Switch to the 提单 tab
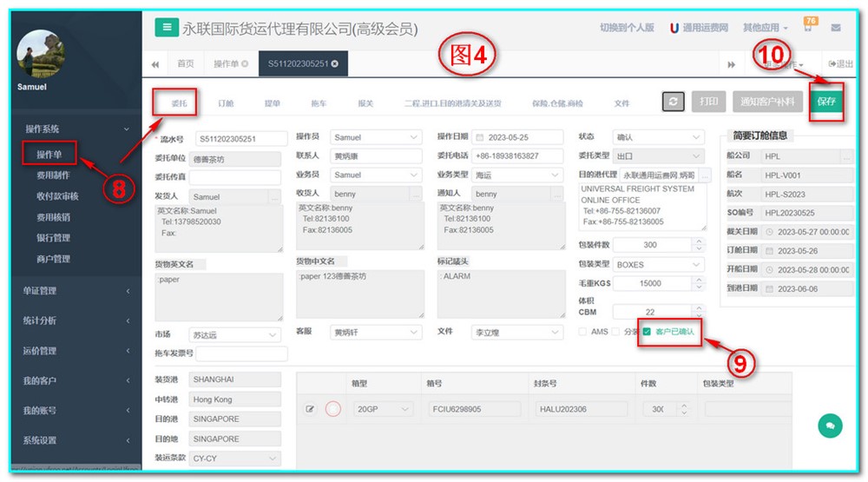The height and width of the screenshot is (482, 868). coord(272,103)
